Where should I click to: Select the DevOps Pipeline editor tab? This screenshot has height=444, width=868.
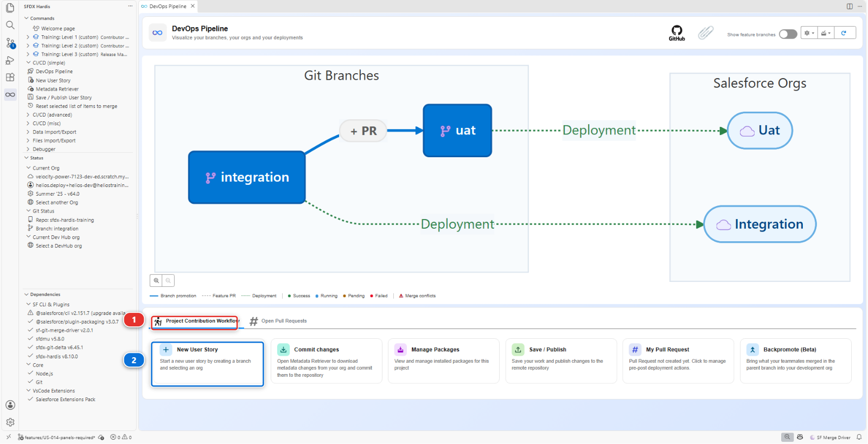168,7
